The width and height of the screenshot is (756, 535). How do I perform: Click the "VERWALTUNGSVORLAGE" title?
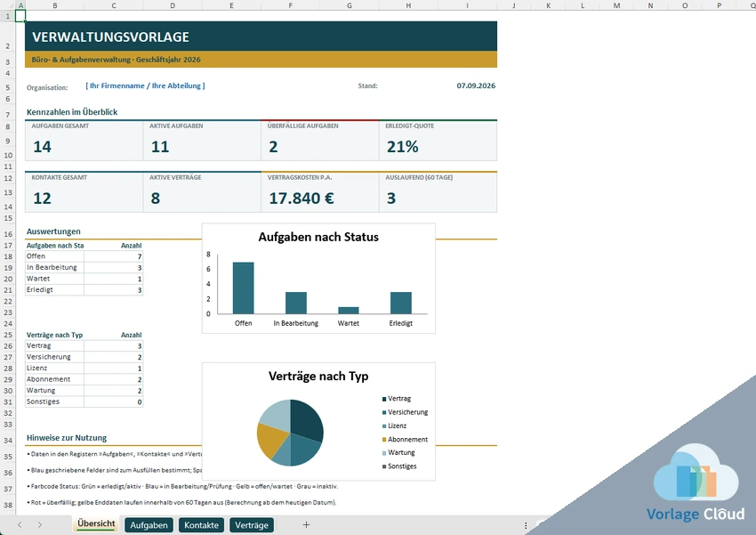coord(111,37)
